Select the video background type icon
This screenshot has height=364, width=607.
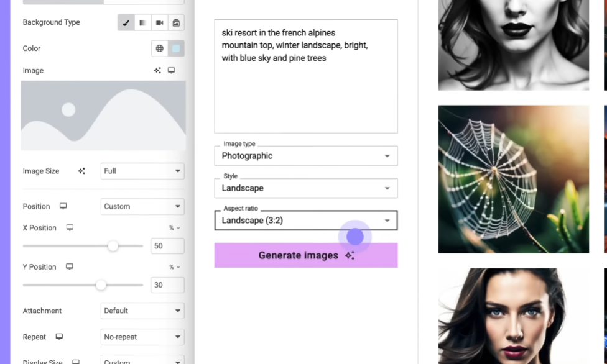pyautogui.click(x=159, y=23)
